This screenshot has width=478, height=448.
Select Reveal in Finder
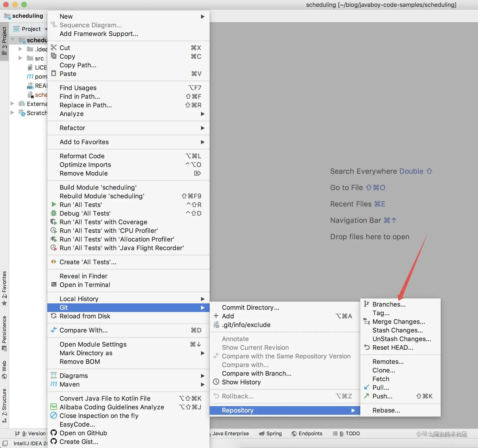pos(128,276)
